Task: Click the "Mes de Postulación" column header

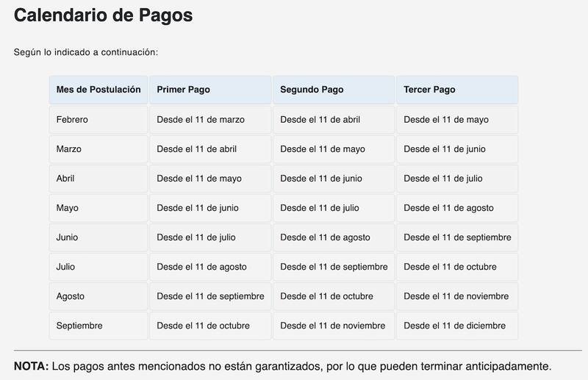Action: 98,90
